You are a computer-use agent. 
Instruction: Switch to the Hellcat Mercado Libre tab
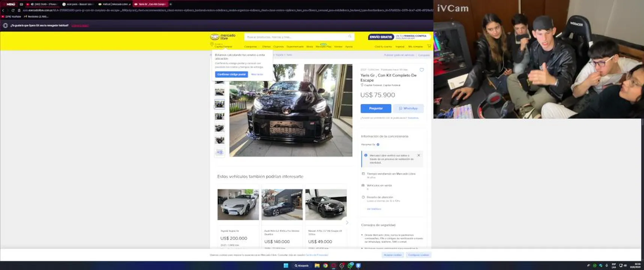point(114,4)
